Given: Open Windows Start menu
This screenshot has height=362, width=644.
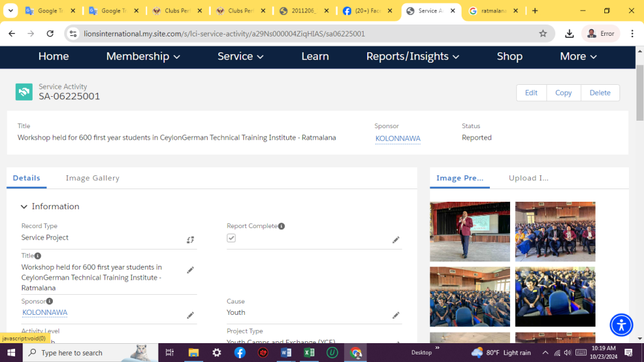Looking at the screenshot, I should point(11,353).
